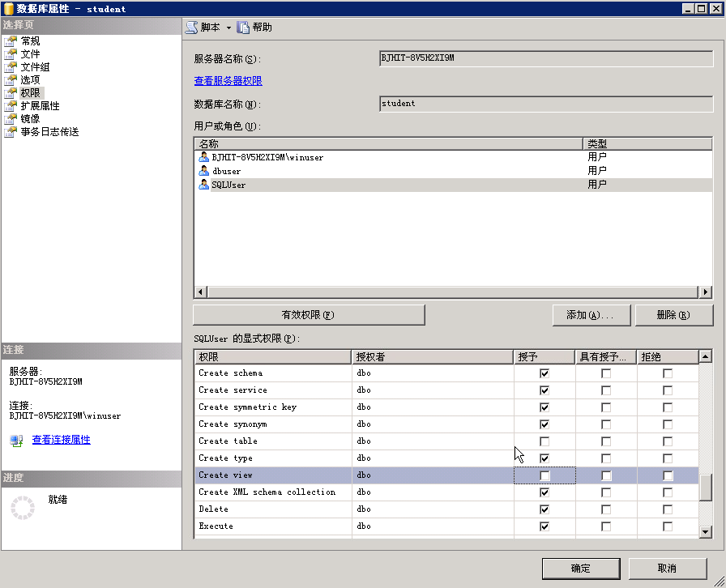Click permissions list scroll down arrow
This screenshot has width=726, height=588.
(705, 532)
